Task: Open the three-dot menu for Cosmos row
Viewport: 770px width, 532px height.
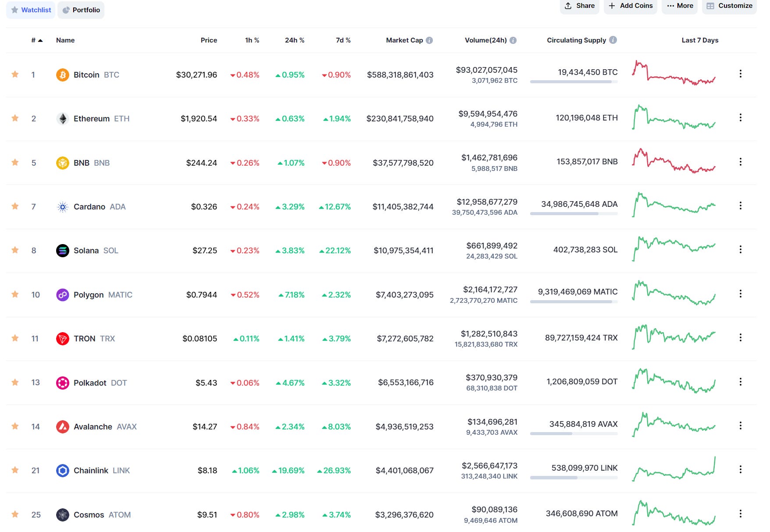Action: pyautogui.click(x=741, y=514)
